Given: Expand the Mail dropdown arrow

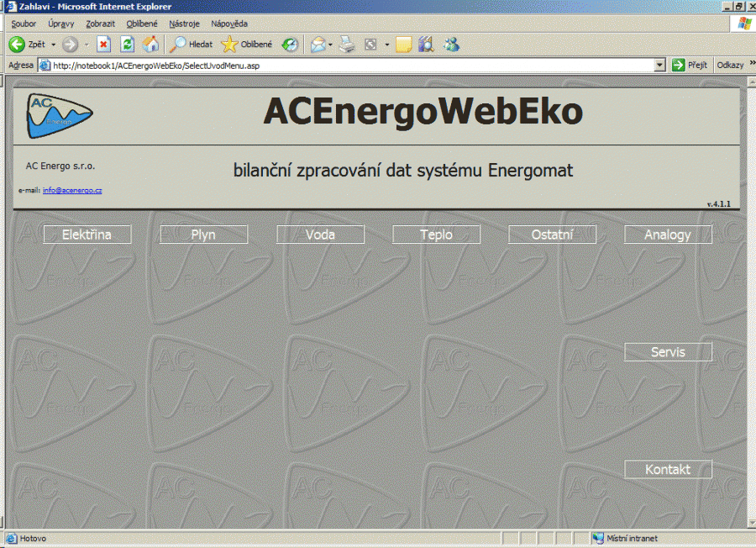Looking at the screenshot, I should point(330,45).
